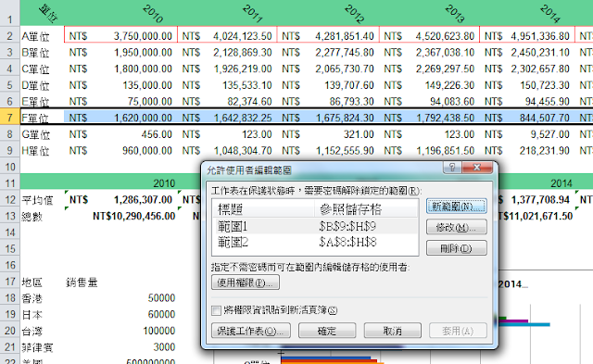The image size is (593, 364).
Task: Click rotated 2010 column header
Action: (x=153, y=14)
